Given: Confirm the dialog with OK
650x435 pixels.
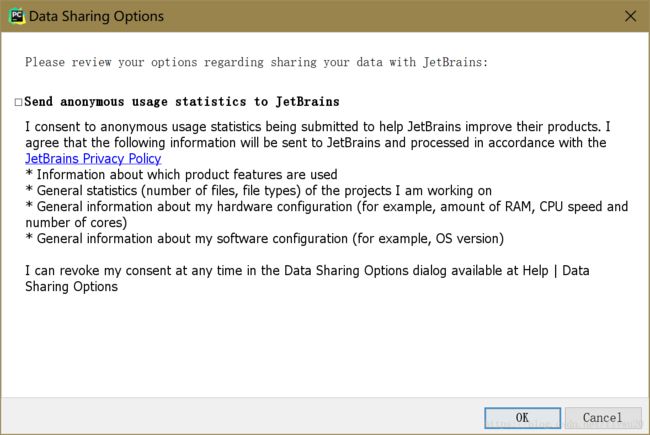Looking at the screenshot, I should (x=522, y=418).
